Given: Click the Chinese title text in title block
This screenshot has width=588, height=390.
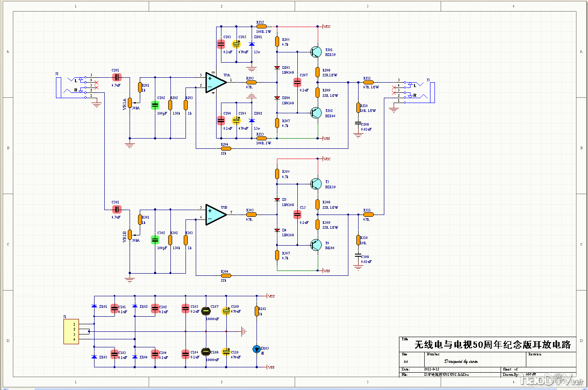Looking at the screenshot, I should pyautogui.click(x=492, y=345).
